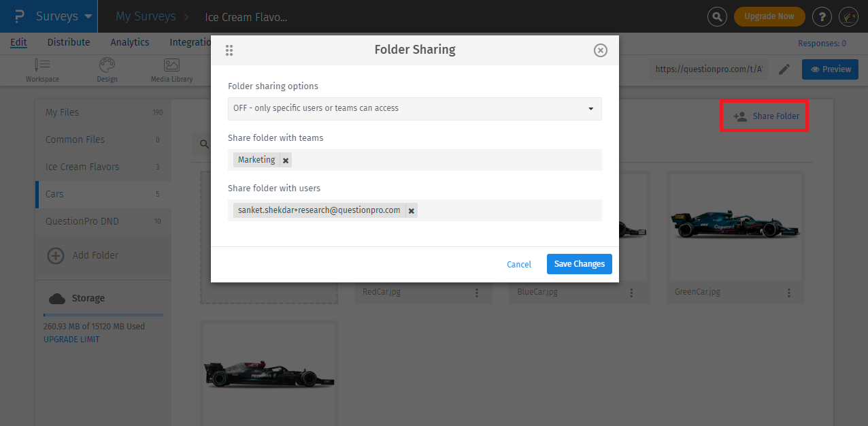Open the help question mark icon
868x426 pixels.
822,16
